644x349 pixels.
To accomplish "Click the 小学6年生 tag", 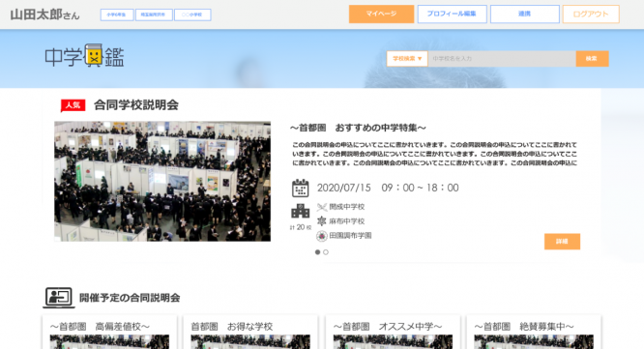I will (x=117, y=15).
